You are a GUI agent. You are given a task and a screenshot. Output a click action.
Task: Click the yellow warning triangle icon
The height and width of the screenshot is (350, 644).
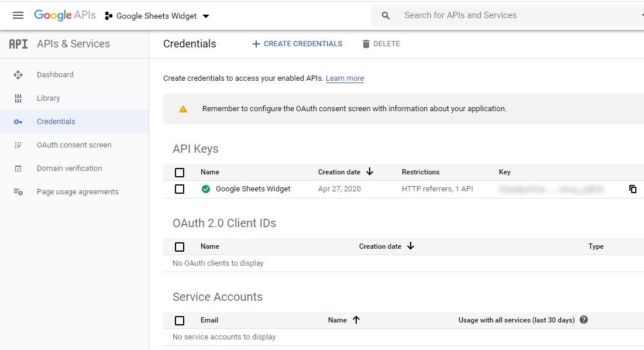(x=183, y=109)
